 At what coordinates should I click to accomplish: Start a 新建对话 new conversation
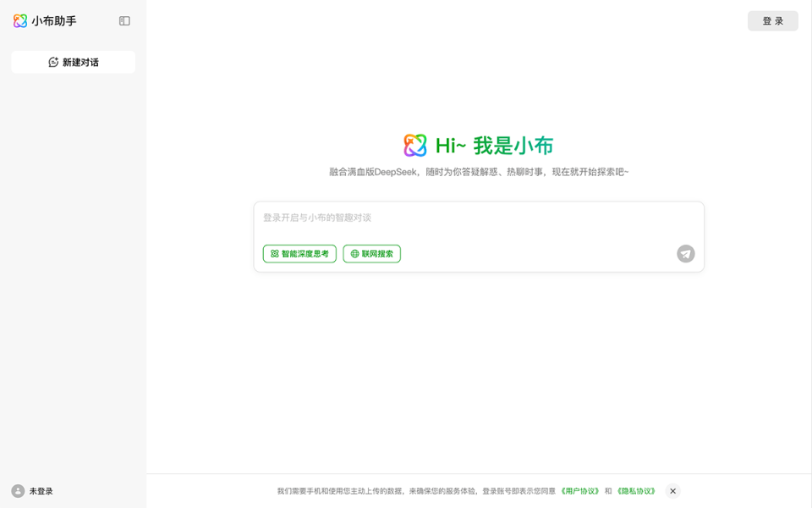point(73,62)
